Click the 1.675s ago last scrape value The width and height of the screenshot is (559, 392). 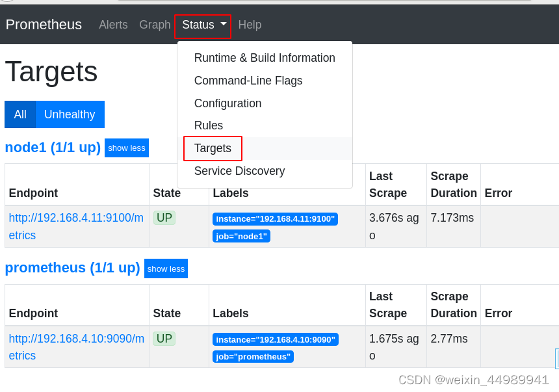click(394, 346)
